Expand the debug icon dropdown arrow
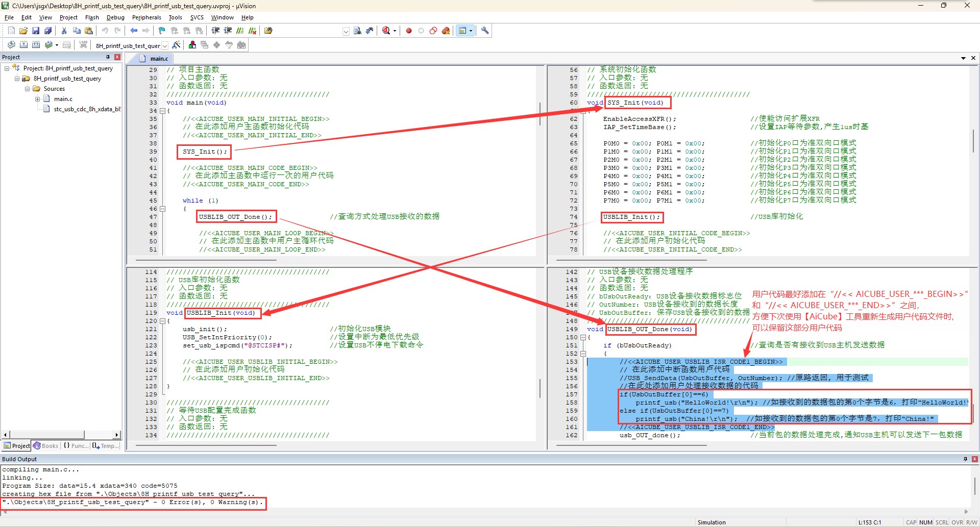980x527 pixels. [395, 31]
